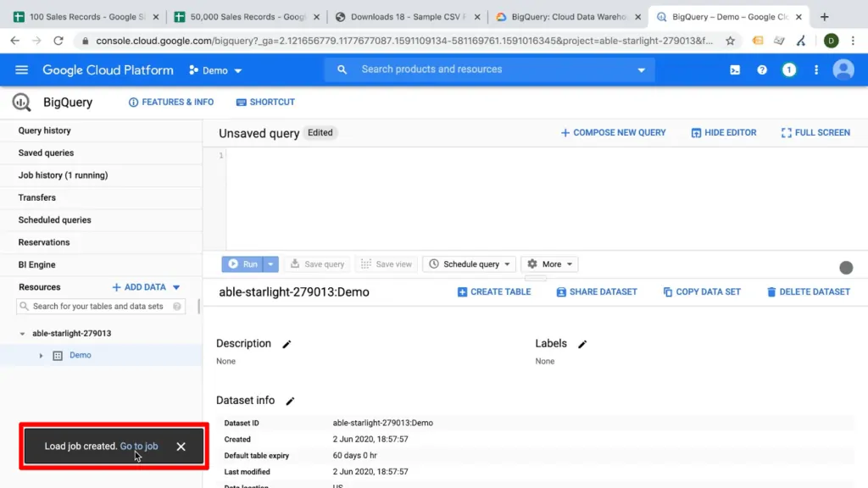The height and width of the screenshot is (488, 868).
Task: Edit the Description pencil icon
Action: 286,344
